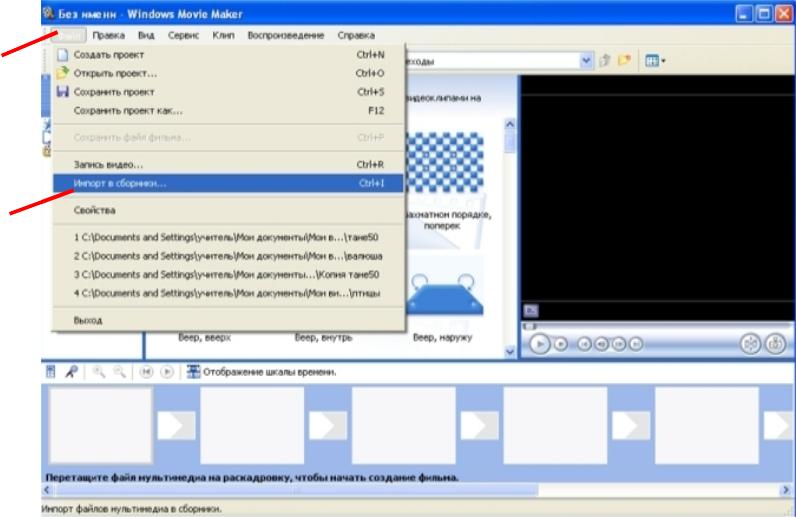Open the Правка menu

click(x=109, y=35)
